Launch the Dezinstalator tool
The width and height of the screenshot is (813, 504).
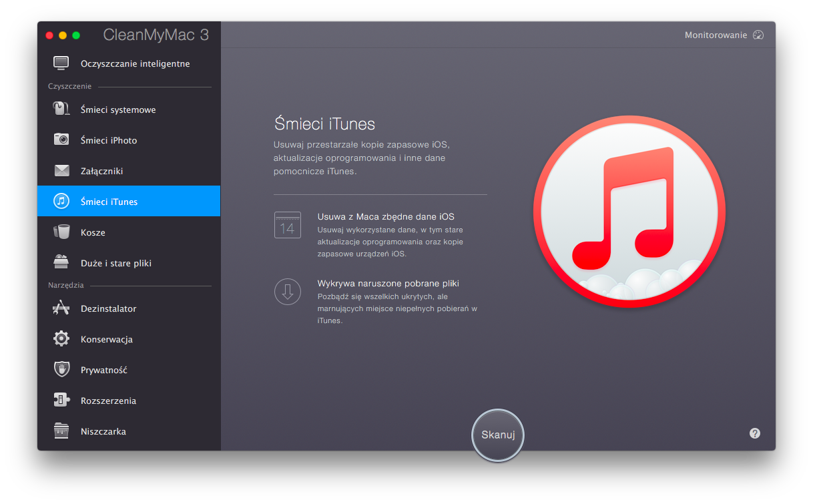click(x=129, y=308)
